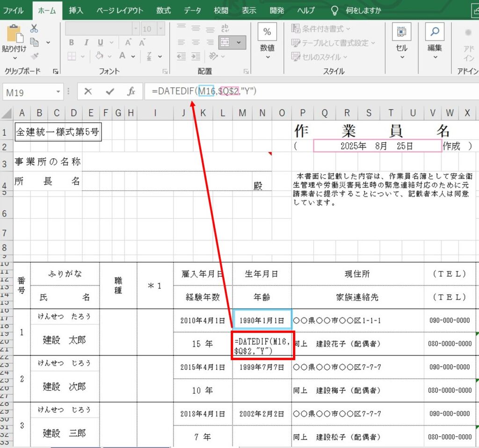The image size is (479, 448).
Task: Click the Merge and Center icon
Action: (x=225, y=42)
